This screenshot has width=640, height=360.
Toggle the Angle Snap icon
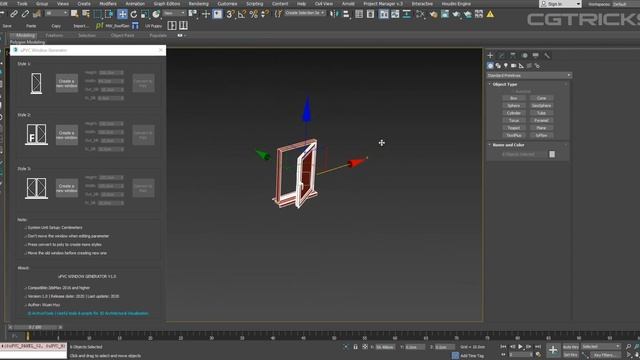242,14
